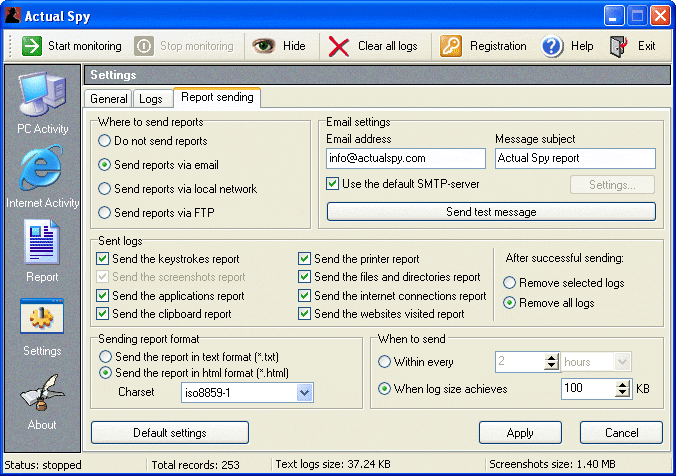
Task: Toggle Send the clipboard report checkbox
Action: click(102, 313)
